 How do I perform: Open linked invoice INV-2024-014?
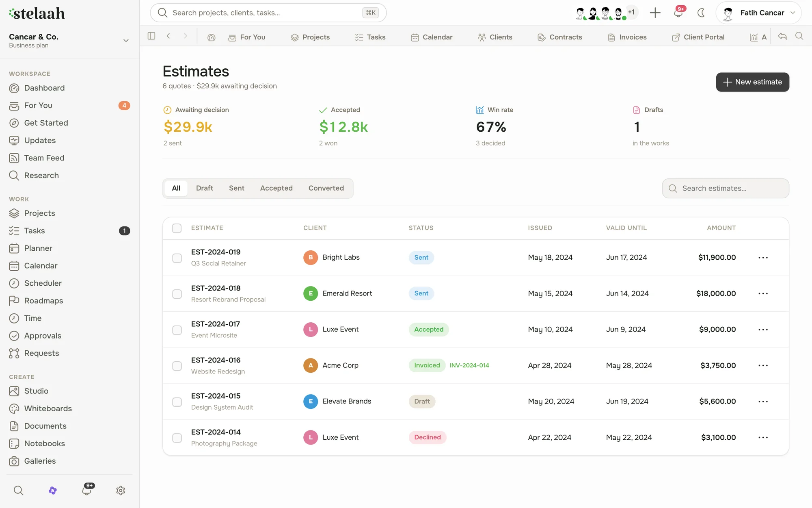coord(469,365)
